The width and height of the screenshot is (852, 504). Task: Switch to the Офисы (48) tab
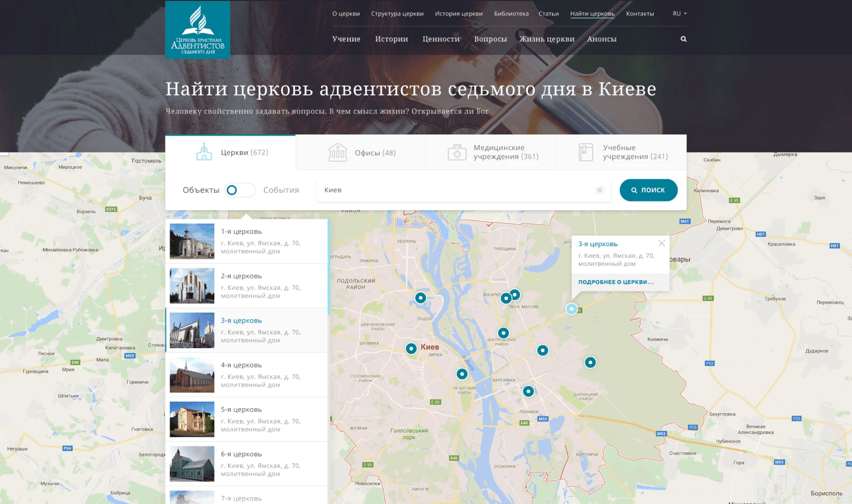[x=361, y=152]
